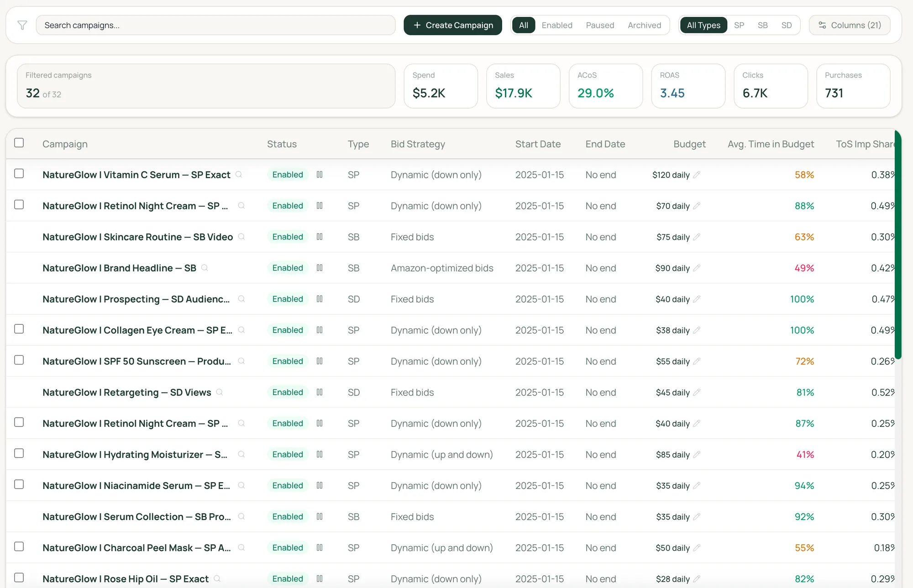Check the Charcoal Peel Mask campaign checkbox
The width and height of the screenshot is (913, 588).
19,546
